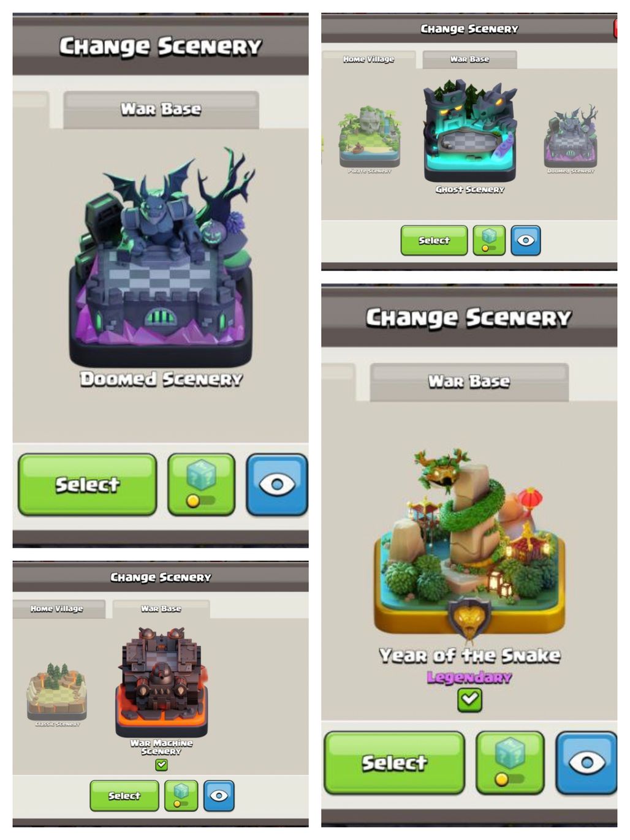The width and height of the screenshot is (630, 840).
Task: Click the checkmark under War Machine Scenery
Action: (x=162, y=765)
